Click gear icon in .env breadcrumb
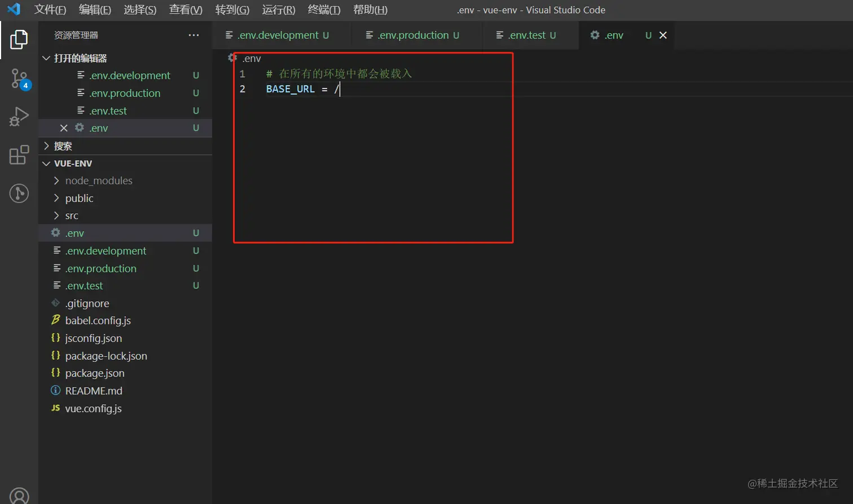Image resolution: width=853 pixels, height=504 pixels. (232, 58)
